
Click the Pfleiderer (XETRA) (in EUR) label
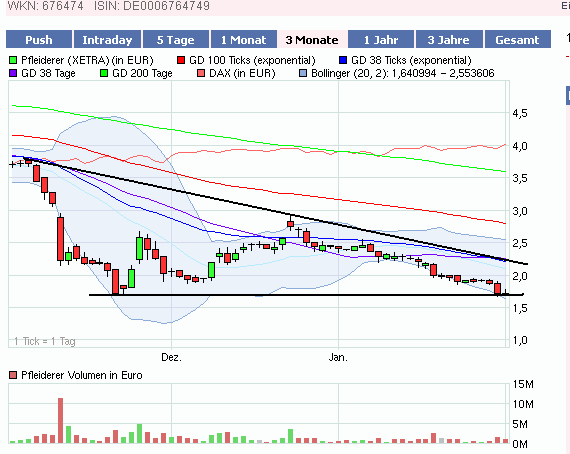(x=87, y=60)
